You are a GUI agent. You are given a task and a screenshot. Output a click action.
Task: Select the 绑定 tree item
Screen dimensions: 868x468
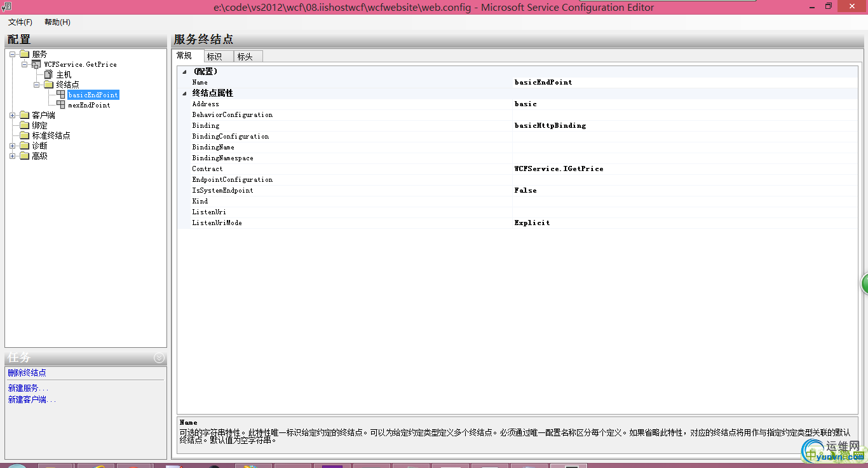point(39,125)
